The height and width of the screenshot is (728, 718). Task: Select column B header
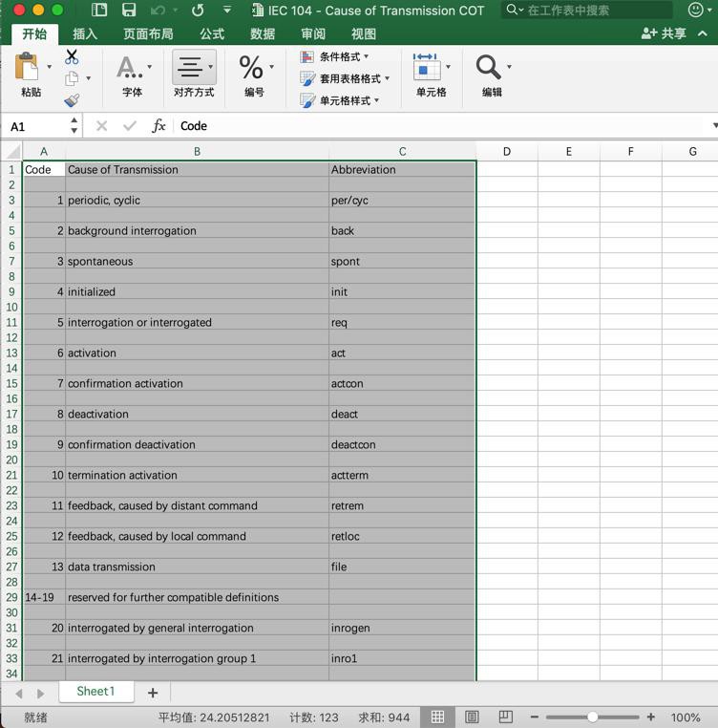tap(198, 151)
